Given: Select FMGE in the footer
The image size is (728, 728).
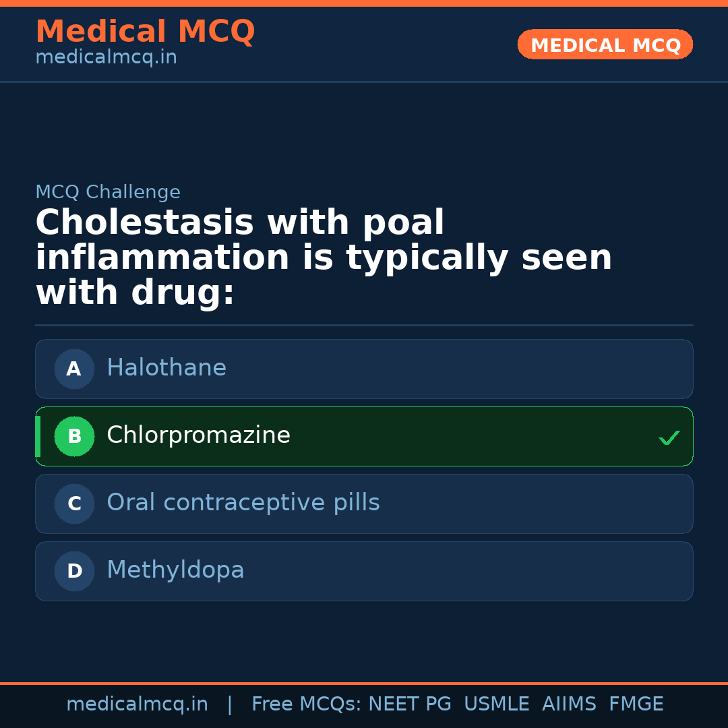Looking at the screenshot, I should pos(636,704).
